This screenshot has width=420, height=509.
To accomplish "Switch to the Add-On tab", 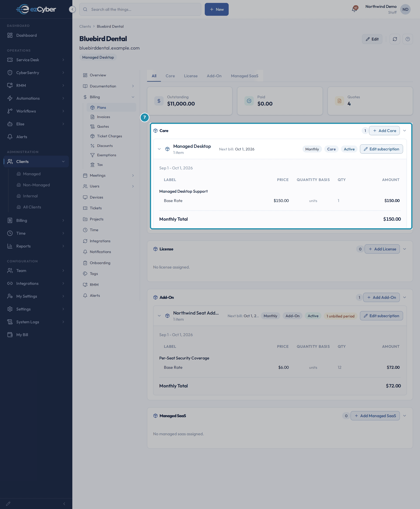I will (x=214, y=76).
